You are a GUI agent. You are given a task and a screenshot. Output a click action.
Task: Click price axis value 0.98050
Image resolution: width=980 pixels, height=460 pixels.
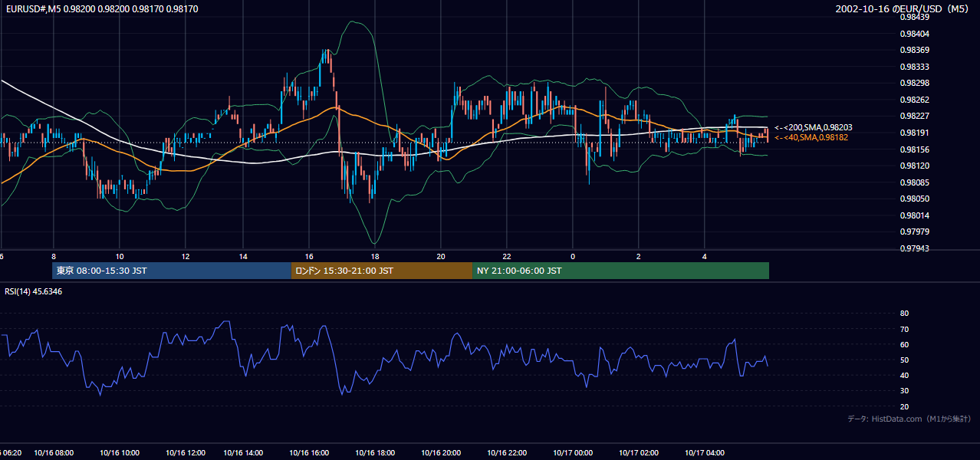pos(914,199)
